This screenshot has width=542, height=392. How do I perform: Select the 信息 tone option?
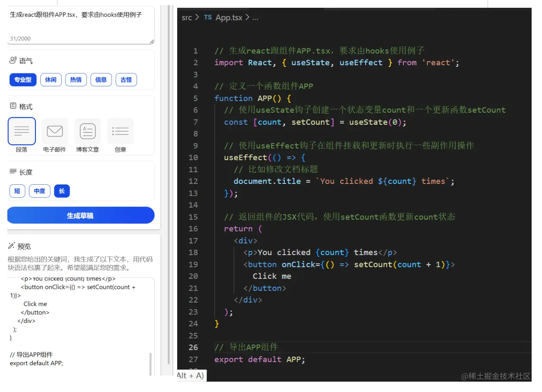(x=101, y=80)
